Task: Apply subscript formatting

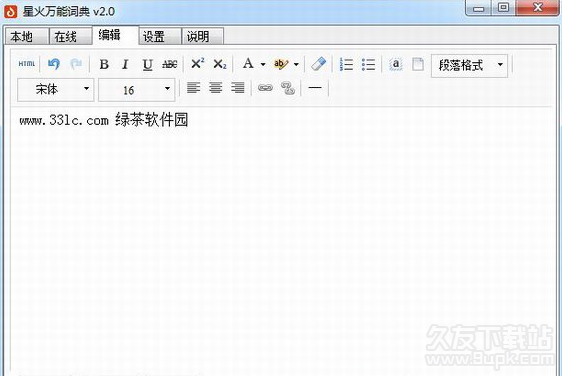Action: click(x=220, y=65)
